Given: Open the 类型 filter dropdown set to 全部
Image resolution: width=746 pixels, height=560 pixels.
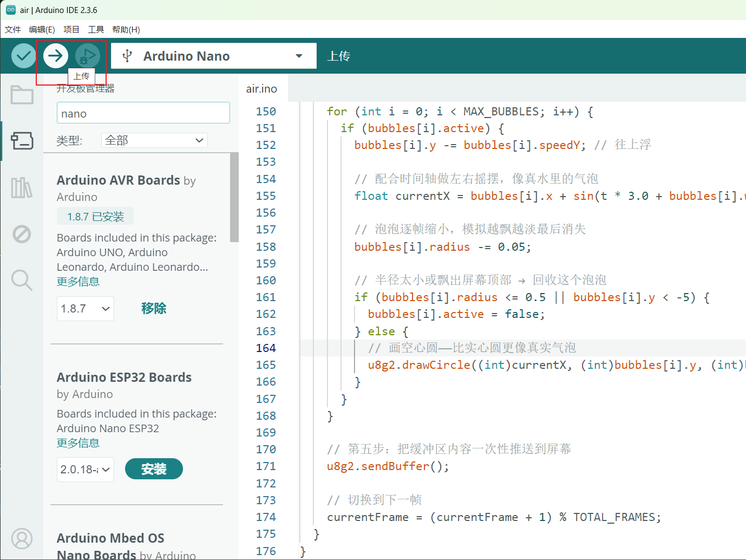Looking at the screenshot, I should pos(154,140).
